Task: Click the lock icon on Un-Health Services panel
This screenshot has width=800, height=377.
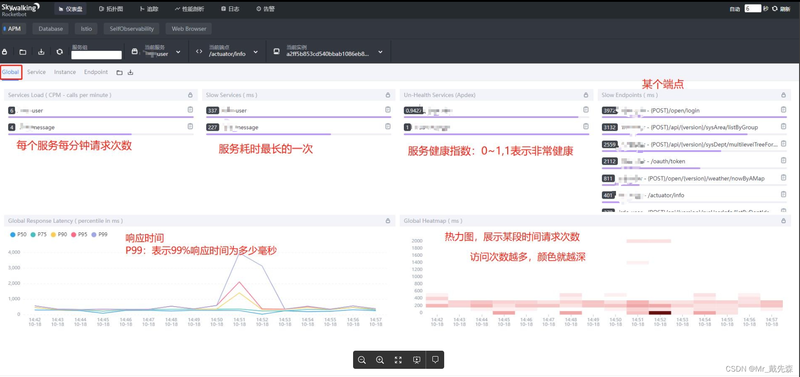Action: (586, 95)
